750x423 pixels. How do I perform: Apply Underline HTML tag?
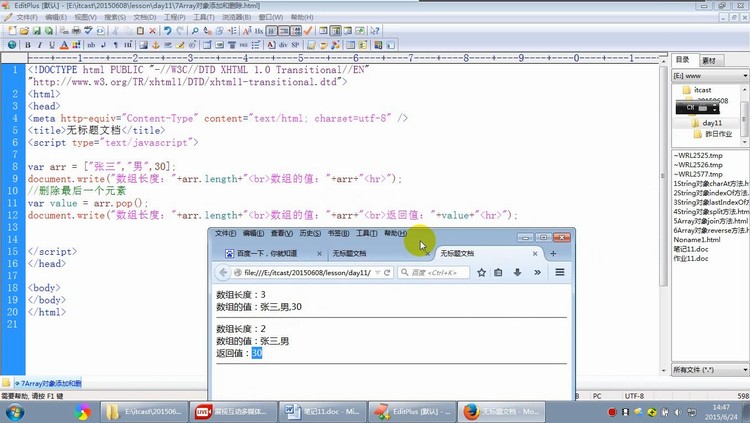click(52, 45)
